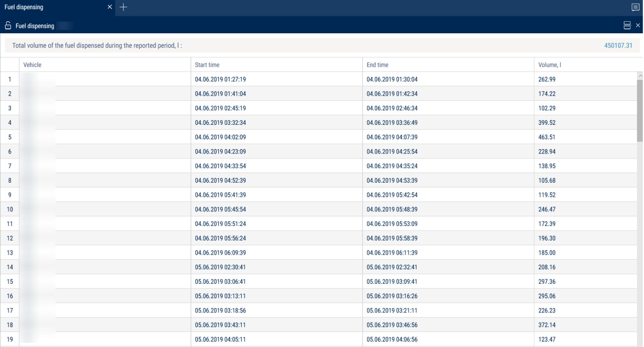644x347 pixels.
Task: Select volume cell 297.36
Action: point(547,282)
